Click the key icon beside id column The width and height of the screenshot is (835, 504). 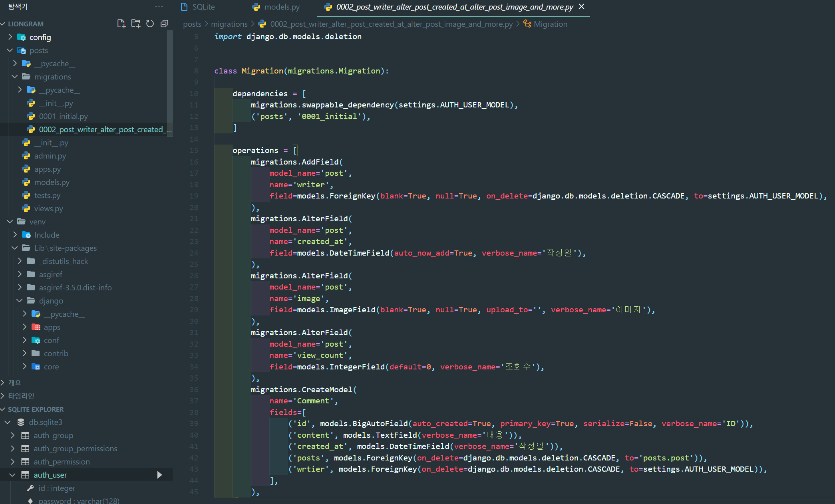coord(30,488)
